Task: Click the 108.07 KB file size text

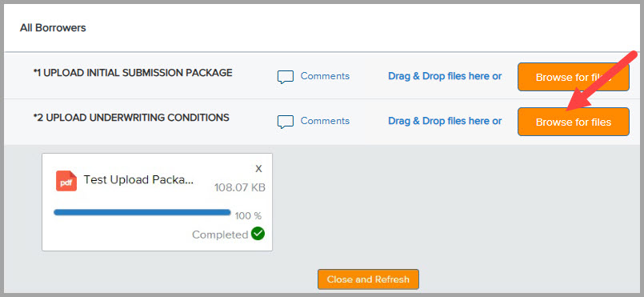Action: (240, 188)
